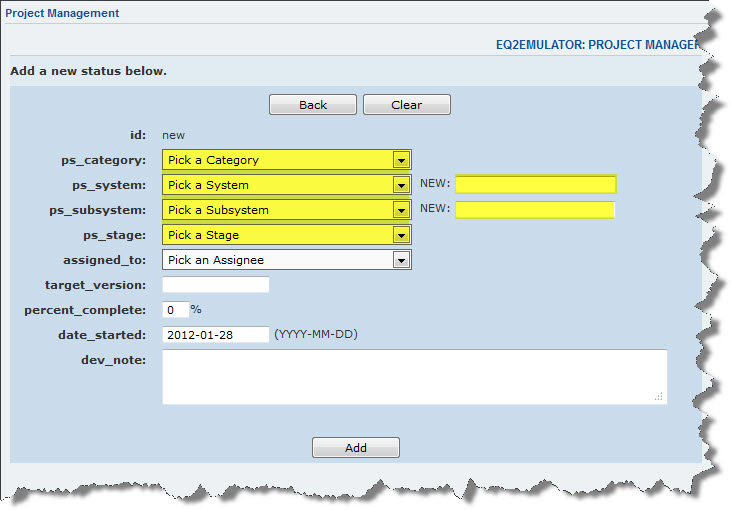Click inside the dev_note text area
Image resolution: width=731 pixels, height=510 pixels.
pos(413,377)
